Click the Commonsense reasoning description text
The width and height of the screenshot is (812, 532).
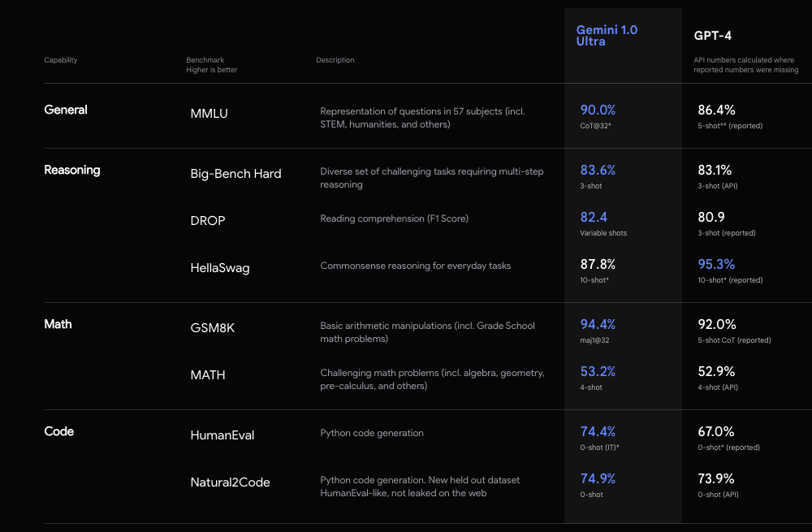(x=415, y=266)
